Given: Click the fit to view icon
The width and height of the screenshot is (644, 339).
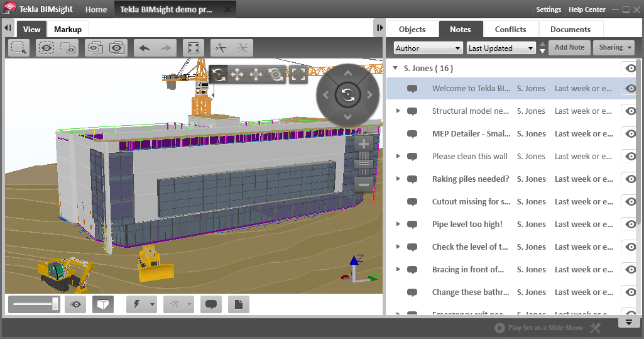Looking at the screenshot, I should 194,48.
